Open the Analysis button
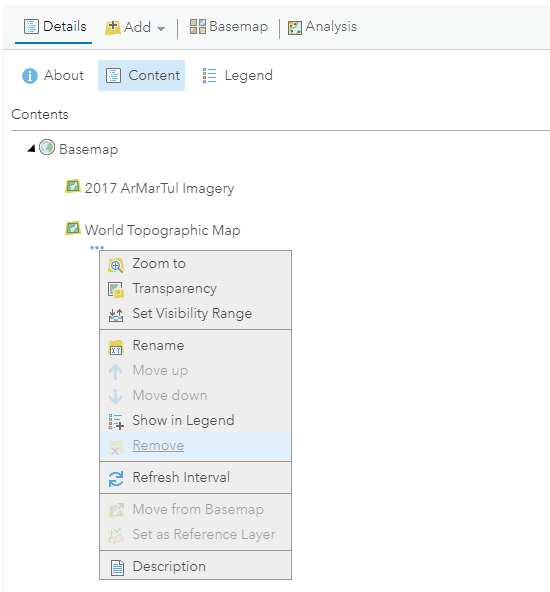Viewport: 550px width, 592px height. tap(322, 27)
